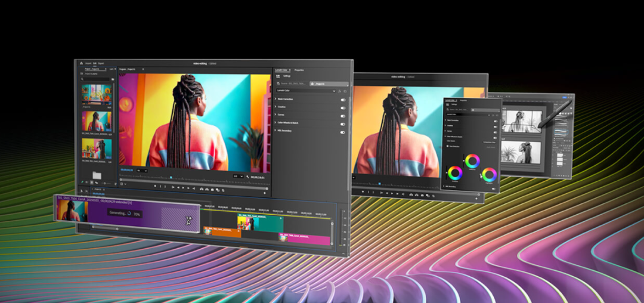Click the Selection arrow tool beside timeline
This screenshot has width=644, height=303.
click(x=82, y=190)
